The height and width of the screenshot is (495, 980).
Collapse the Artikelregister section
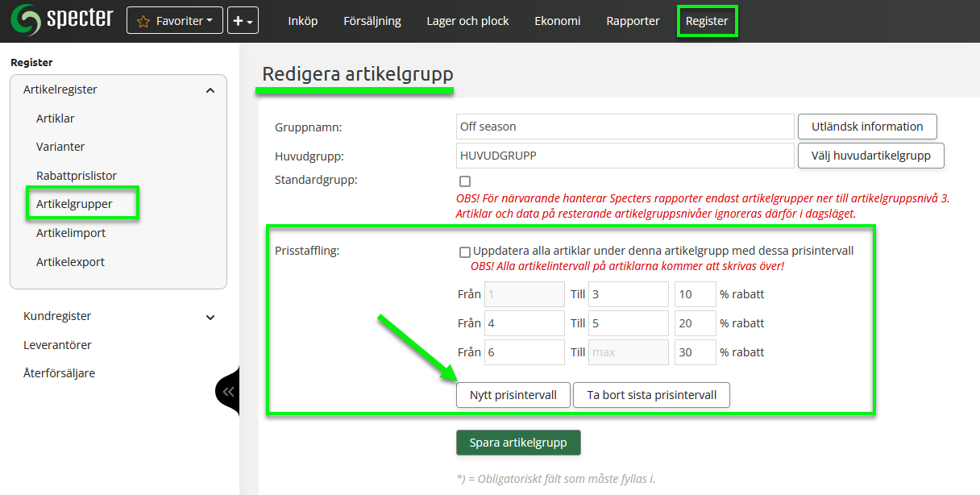(x=210, y=90)
